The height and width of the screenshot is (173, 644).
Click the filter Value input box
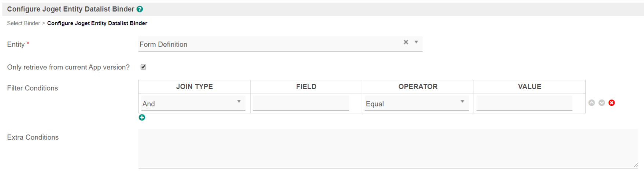(x=524, y=103)
